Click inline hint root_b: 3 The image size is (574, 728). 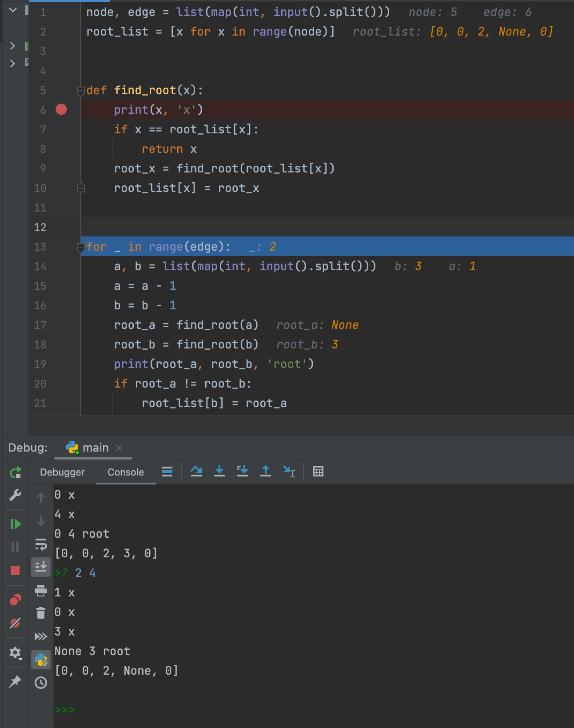tap(307, 344)
